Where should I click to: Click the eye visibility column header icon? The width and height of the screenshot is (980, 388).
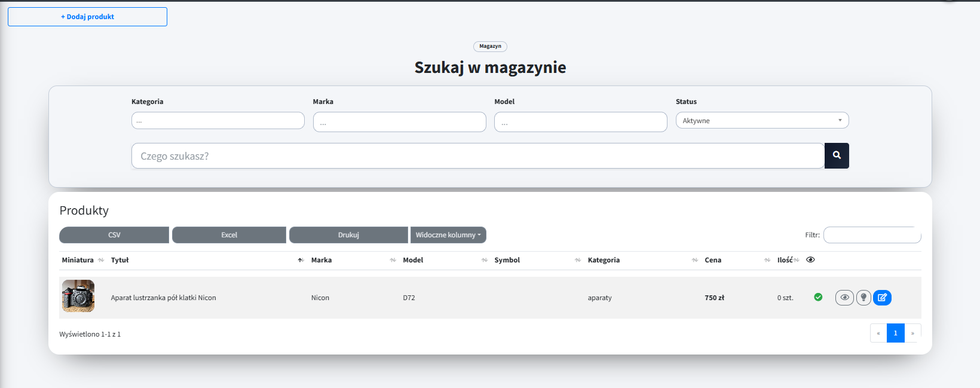click(810, 259)
